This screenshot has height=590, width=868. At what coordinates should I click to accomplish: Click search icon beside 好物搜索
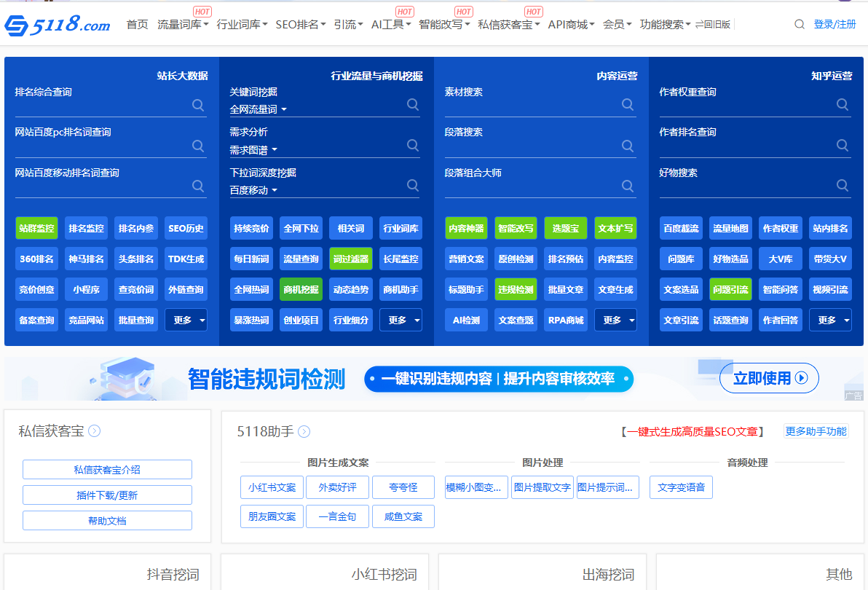(843, 185)
